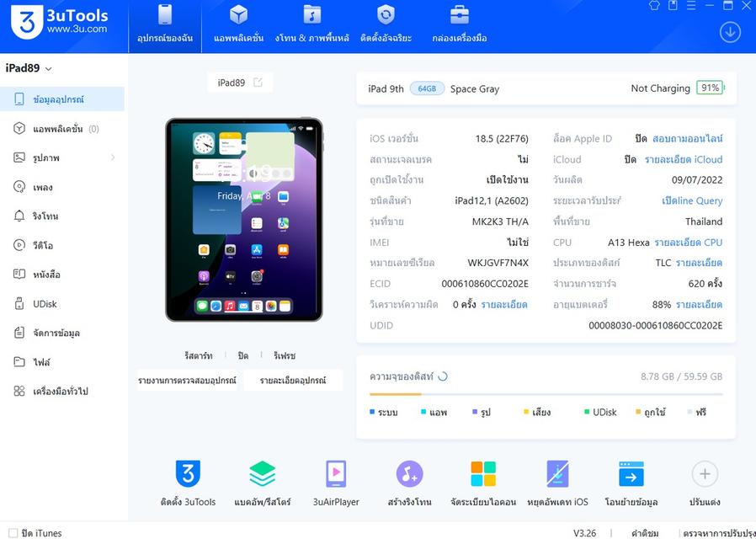Expand the รูปภาพ sidebar chevron

point(113,157)
